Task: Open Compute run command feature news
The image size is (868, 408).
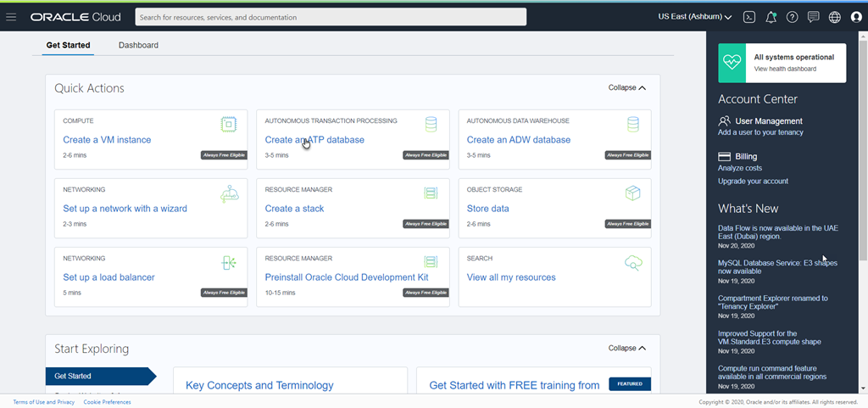Action: coord(772,372)
